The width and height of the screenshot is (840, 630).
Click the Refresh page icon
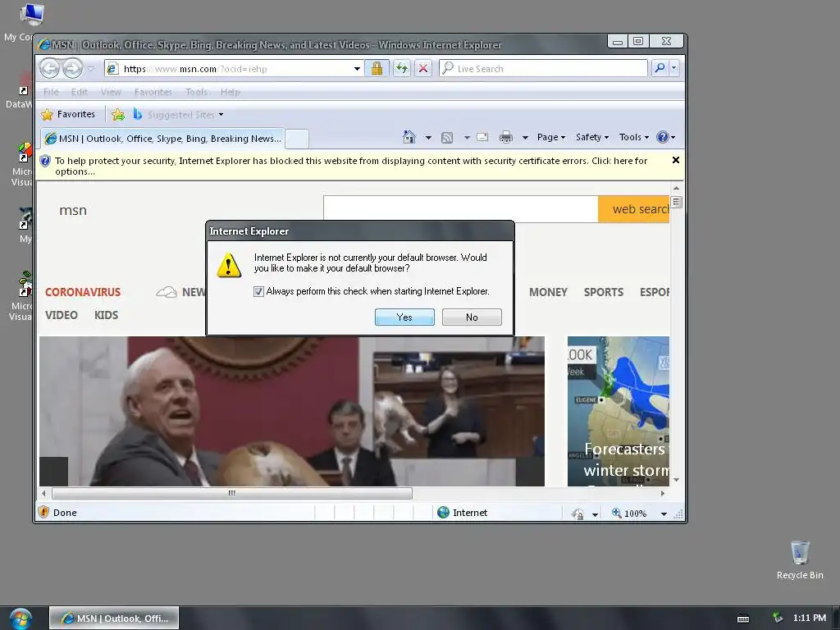pos(401,68)
